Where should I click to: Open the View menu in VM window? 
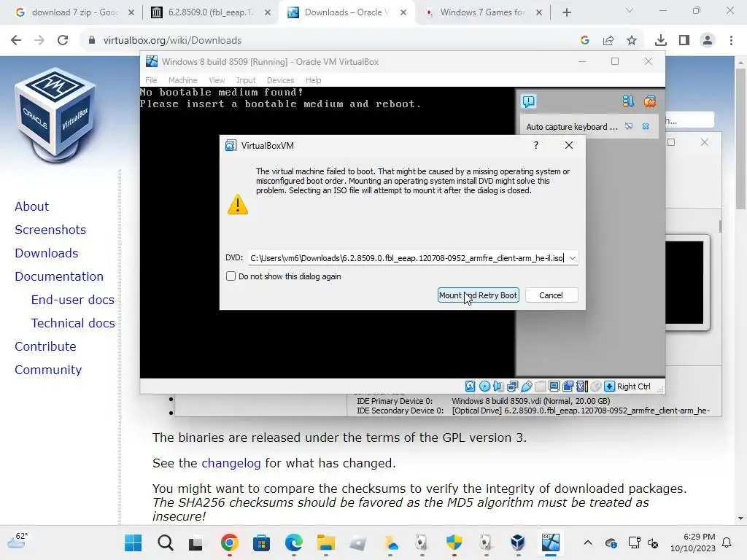[217, 80]
